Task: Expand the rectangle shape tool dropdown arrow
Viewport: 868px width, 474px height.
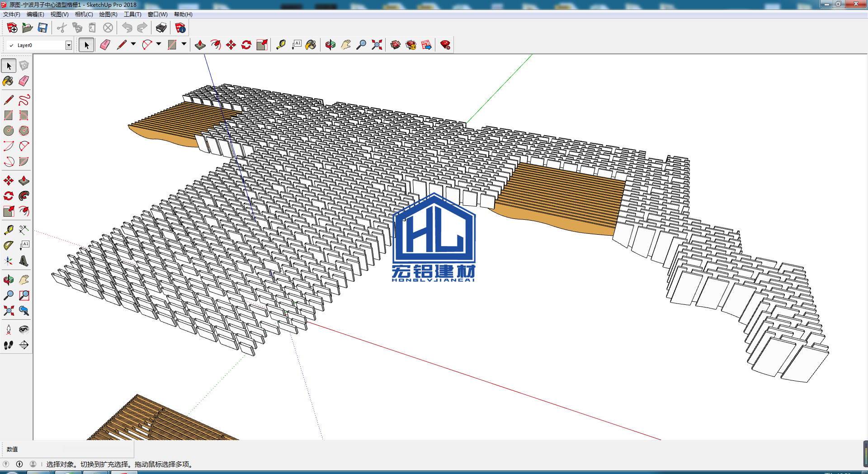Action: (184, 44)
